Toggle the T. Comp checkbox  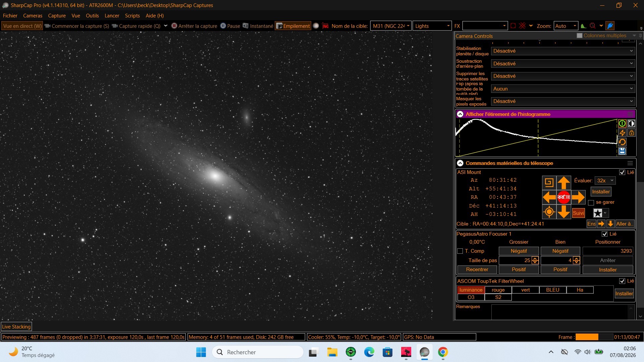(x=460, y=251)
